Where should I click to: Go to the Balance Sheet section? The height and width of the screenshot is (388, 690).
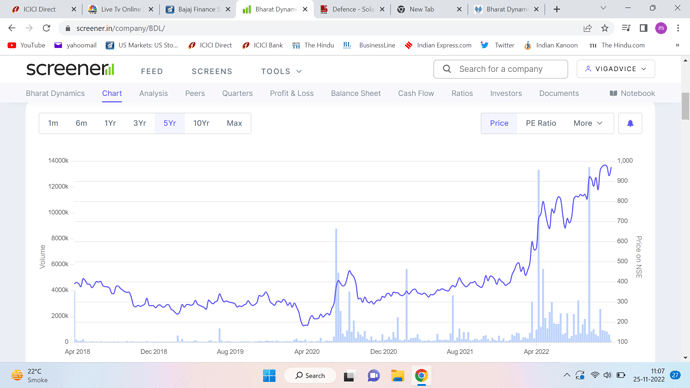point(356,93)
